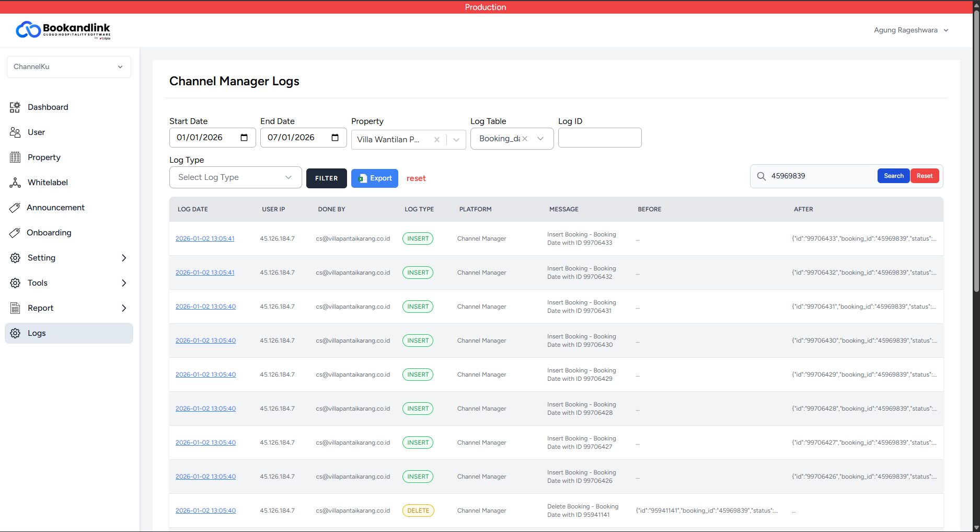Click the page vertical scrollbar

(x=976, y=152)
